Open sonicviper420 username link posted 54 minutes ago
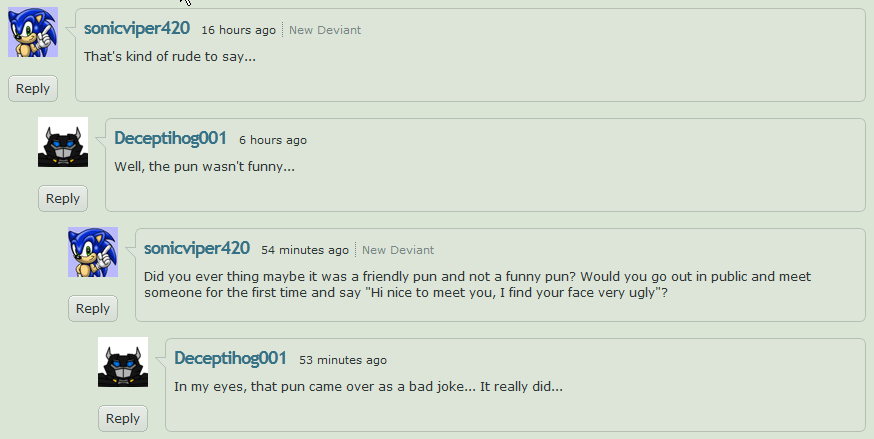The height and width of the screenshot is (439, 874). pyautogui.click(x=197, y=248)
